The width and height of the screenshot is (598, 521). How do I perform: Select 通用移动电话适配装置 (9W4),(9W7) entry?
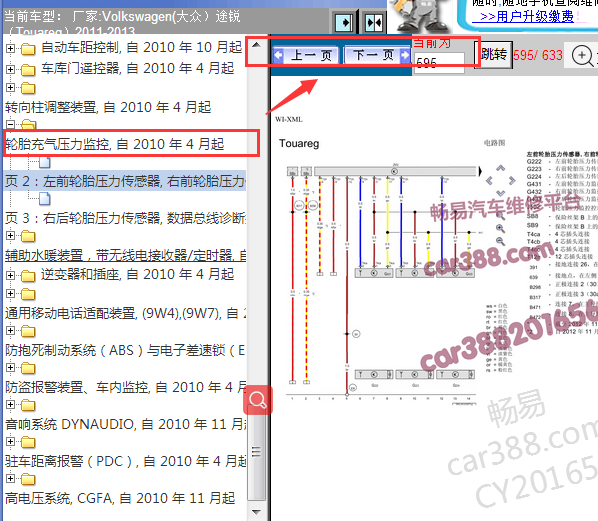pyautogui.click(x=125, y=313)
